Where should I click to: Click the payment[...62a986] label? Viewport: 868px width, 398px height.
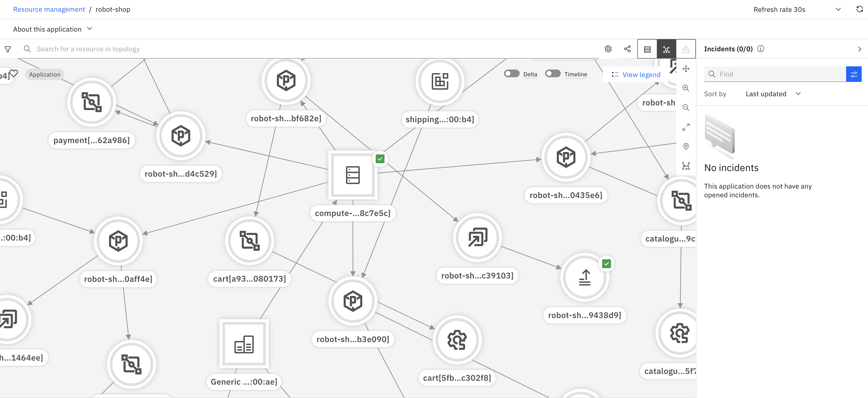(x=92, y=140)
